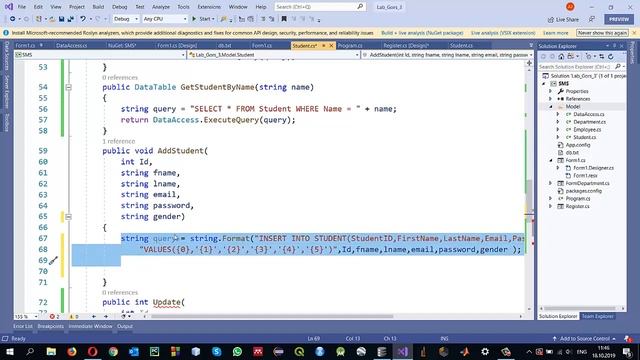Click Build + live analysis (NuGet package) link
The height and width of the screenshot is (360, 640).
(422, 33)
